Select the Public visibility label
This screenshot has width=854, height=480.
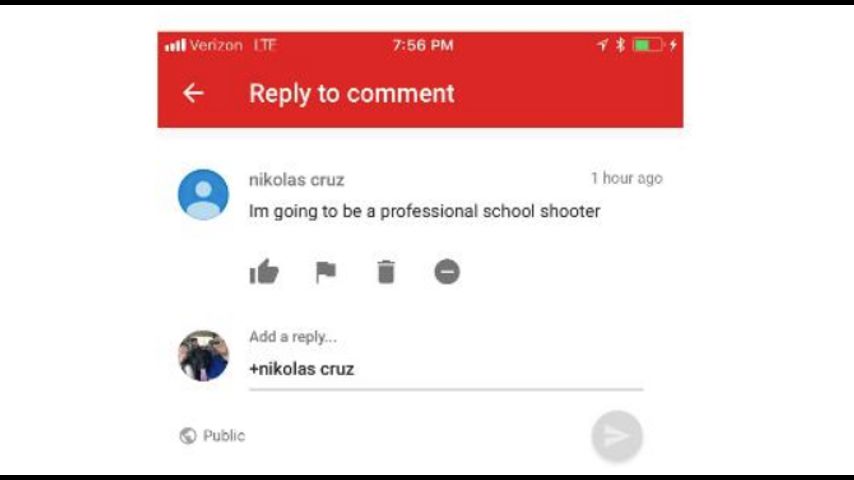[224, 436]
